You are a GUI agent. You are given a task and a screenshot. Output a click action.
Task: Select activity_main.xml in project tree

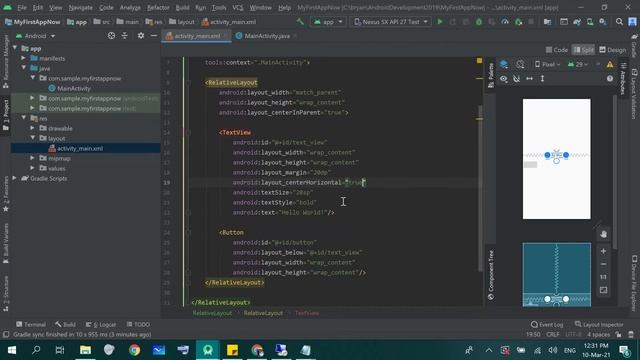pyautogui.click(x=80, y=148)
